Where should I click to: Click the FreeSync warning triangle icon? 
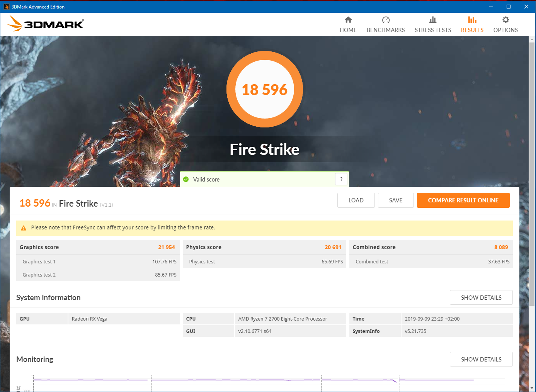point(24,228)
